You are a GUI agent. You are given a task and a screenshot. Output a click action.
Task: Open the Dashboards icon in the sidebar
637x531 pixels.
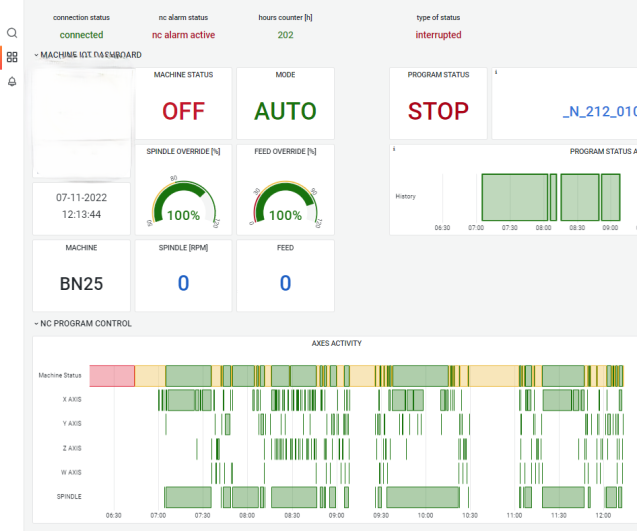click(x=12, y=57)
